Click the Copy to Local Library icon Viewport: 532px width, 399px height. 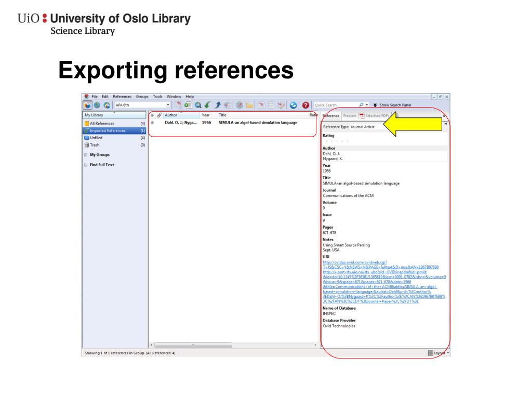(178, 105)
